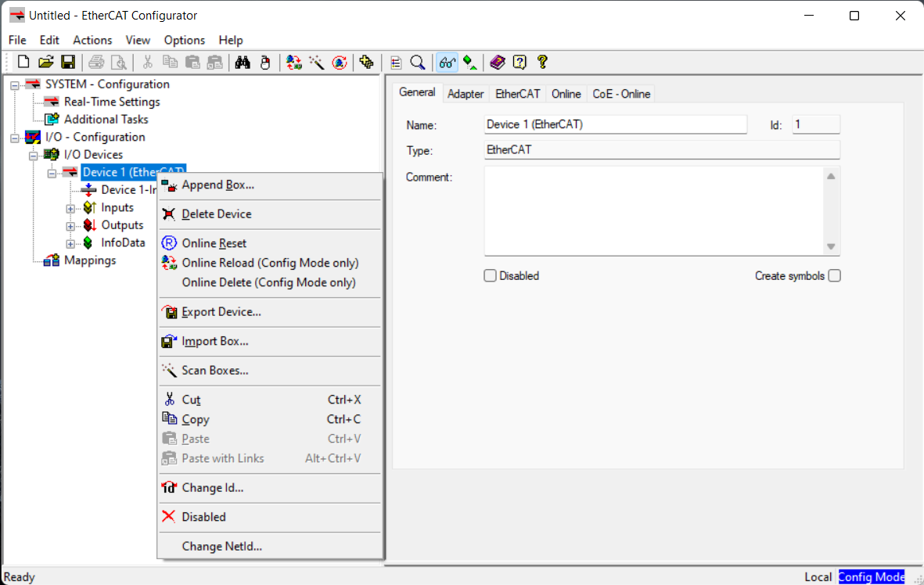The height and width of the screenshot is (585, 924).
Task: Click the binoculars Find icon in toolbar
Action: pos(243,62)
